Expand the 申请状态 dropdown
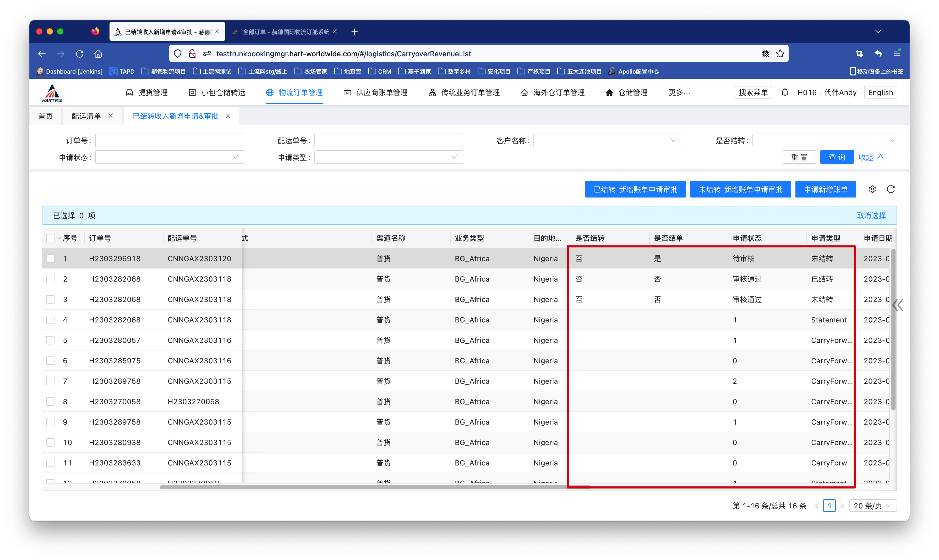 (170, 157)
